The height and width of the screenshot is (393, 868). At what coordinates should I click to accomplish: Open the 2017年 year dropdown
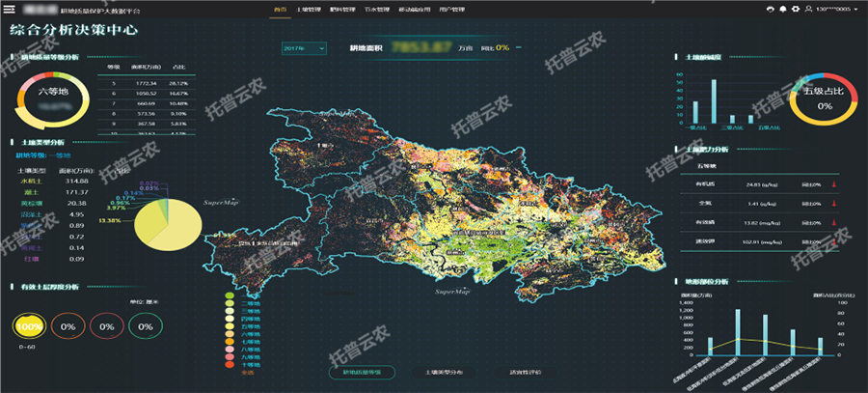tap(304, 47)
